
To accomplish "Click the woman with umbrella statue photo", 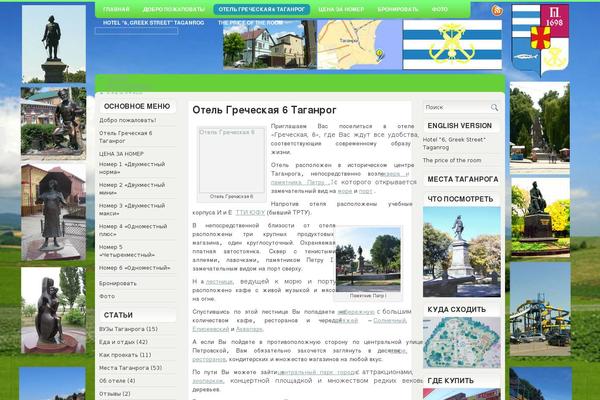I will [x=54, y=212].
